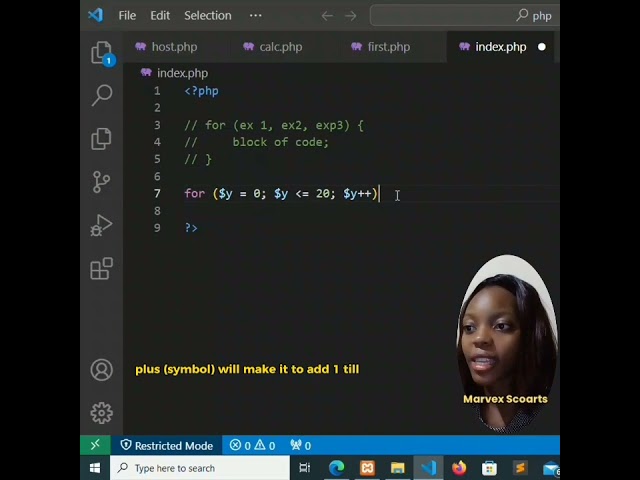Screen dimensions: 640x480
Task: Open the Windows Start menu
Action: [95, 468]
